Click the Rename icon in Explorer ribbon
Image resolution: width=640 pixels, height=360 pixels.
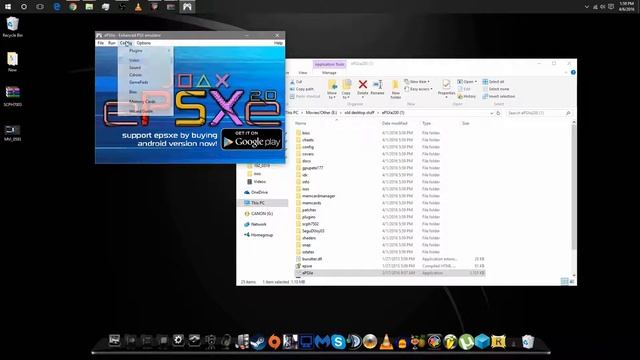click(378, 88)
